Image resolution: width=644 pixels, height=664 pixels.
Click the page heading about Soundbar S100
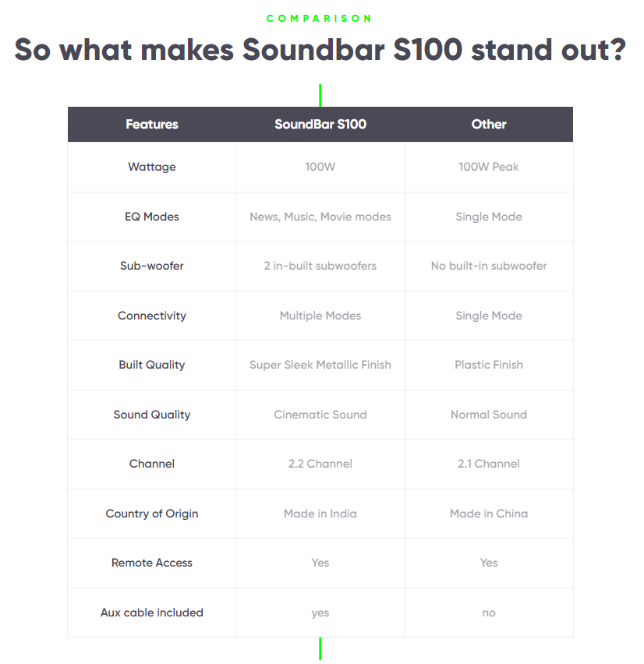pos(320,50)
